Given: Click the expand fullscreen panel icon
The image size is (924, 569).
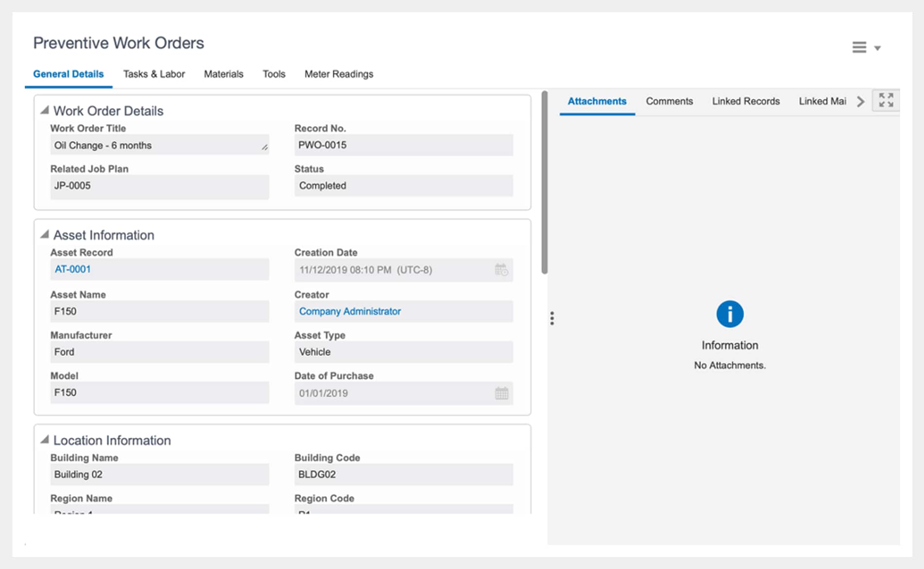Looking at the screenshot, I should coord(886,100).
